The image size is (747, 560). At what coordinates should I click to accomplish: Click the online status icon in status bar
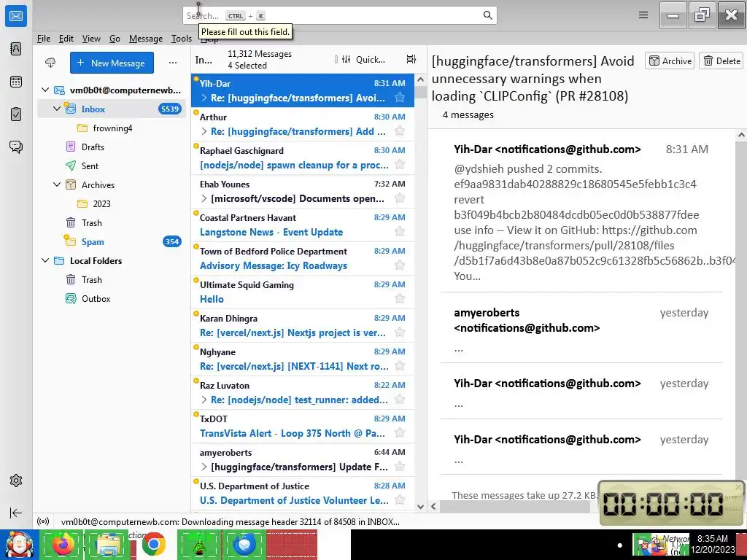(43, 521)
